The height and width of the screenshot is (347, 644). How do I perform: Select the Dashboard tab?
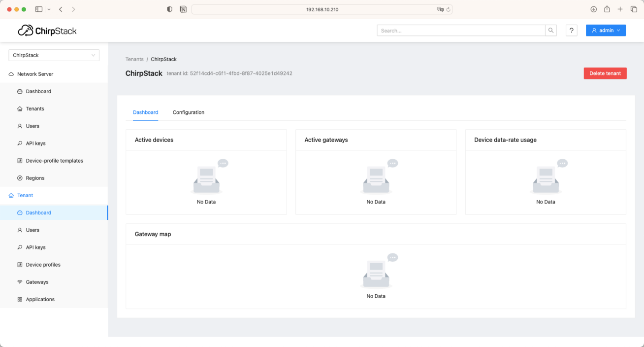[145, 112]
